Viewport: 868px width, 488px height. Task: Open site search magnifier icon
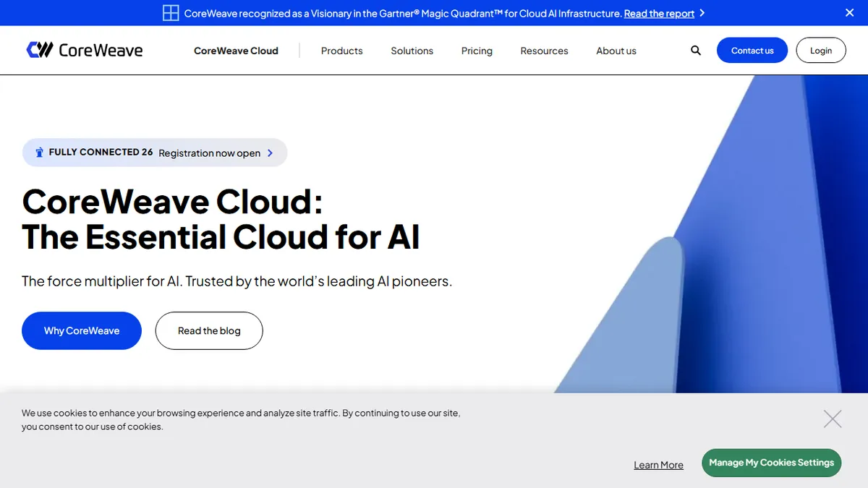696,51
